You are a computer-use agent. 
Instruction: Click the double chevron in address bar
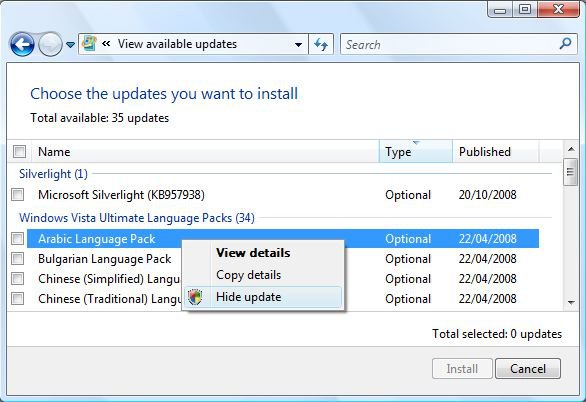[x=106, y=44]
